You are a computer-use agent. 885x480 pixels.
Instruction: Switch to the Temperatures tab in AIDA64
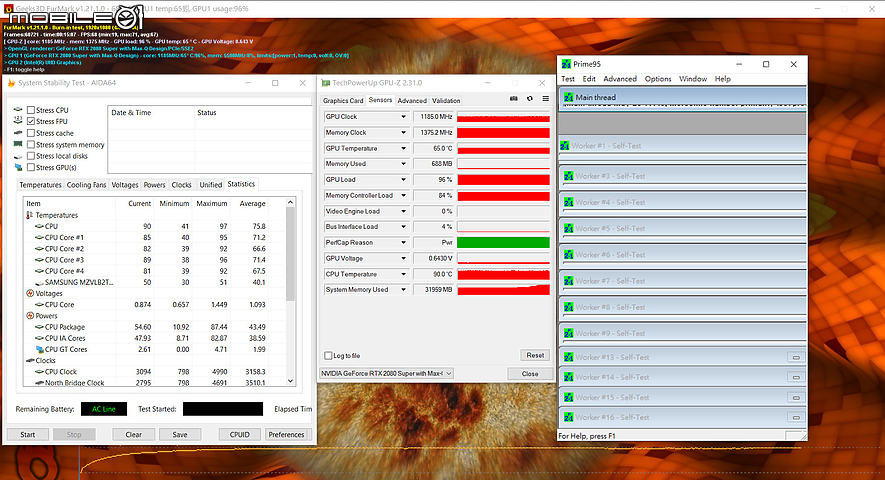[x=40, y=185]
